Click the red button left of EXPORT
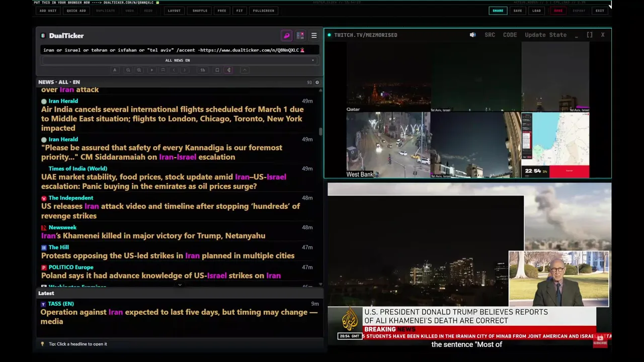This screenshot has height=362, width=644. (x=558, y=11)
